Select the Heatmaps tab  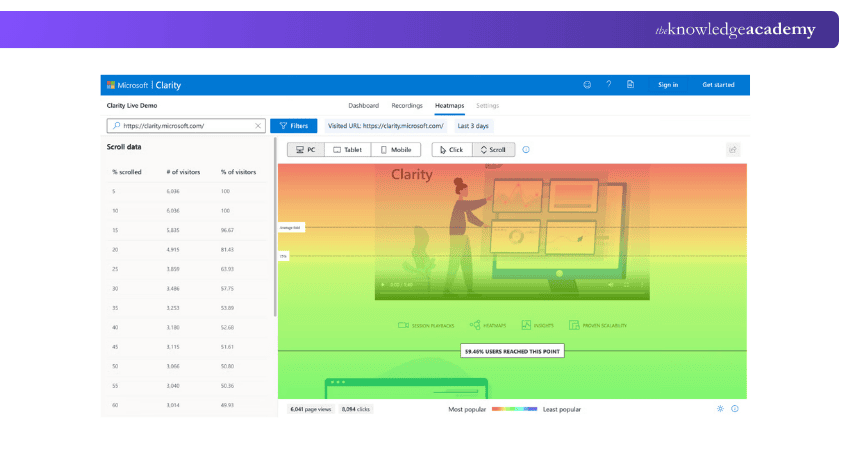[449, 106]
